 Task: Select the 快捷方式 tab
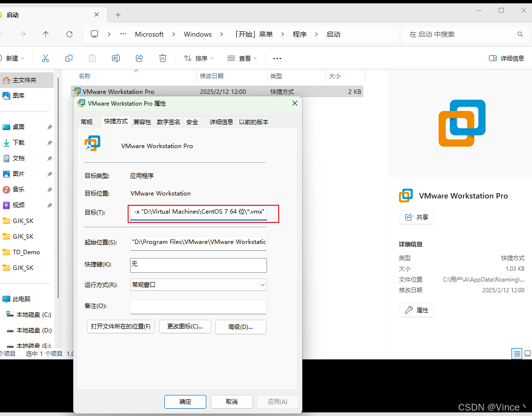(116, 121)
